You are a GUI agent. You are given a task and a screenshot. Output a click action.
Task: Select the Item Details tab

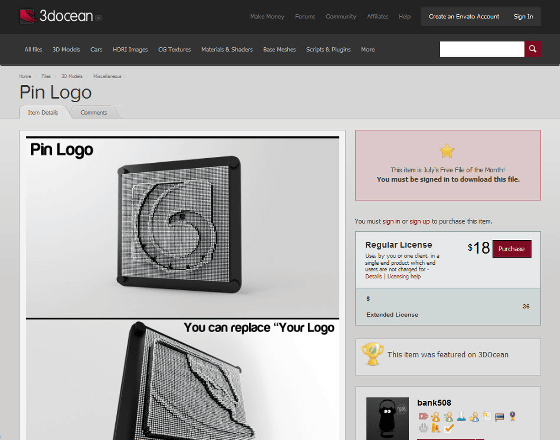click(43, 112)
